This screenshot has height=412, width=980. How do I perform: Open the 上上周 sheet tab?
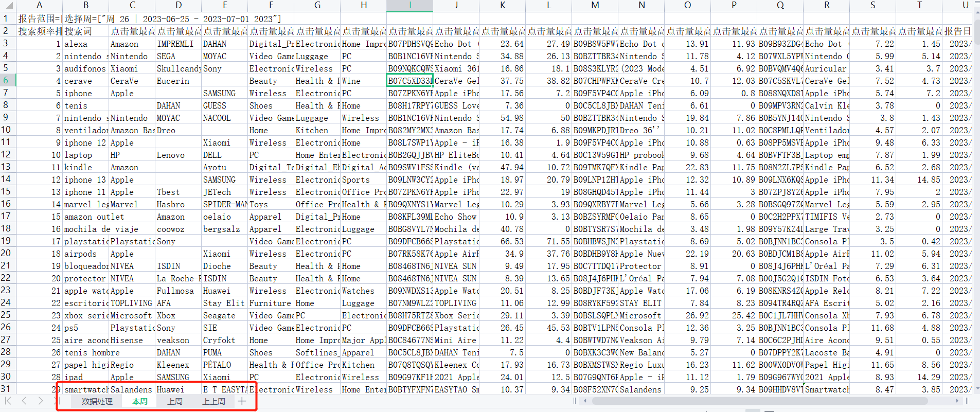(213, 401)
